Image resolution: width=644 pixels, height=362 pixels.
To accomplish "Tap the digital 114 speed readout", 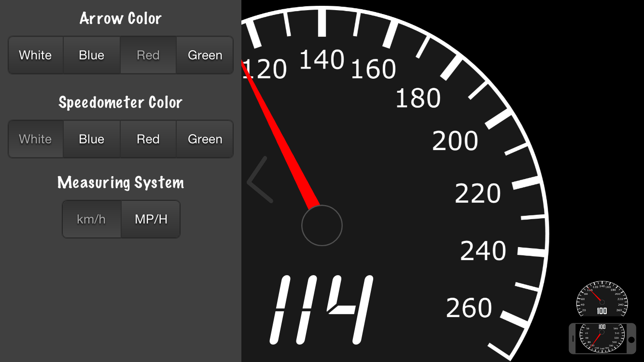I will click(x=322, y=309).
